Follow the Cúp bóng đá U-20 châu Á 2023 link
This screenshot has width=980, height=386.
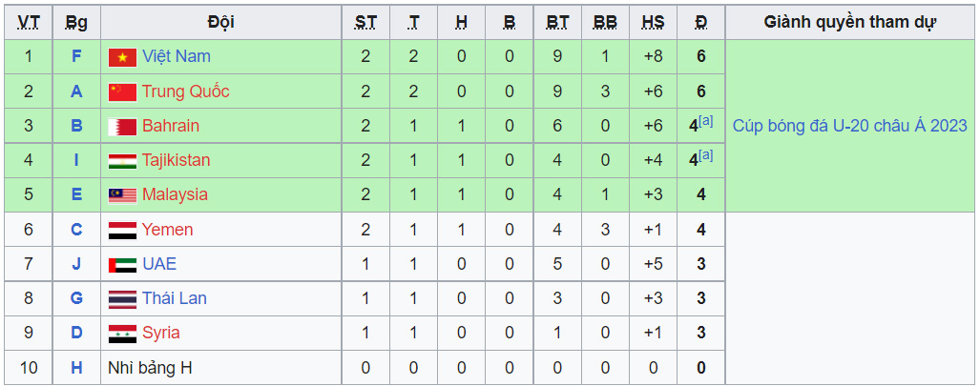pyautogui.click(x=849, y=126)
